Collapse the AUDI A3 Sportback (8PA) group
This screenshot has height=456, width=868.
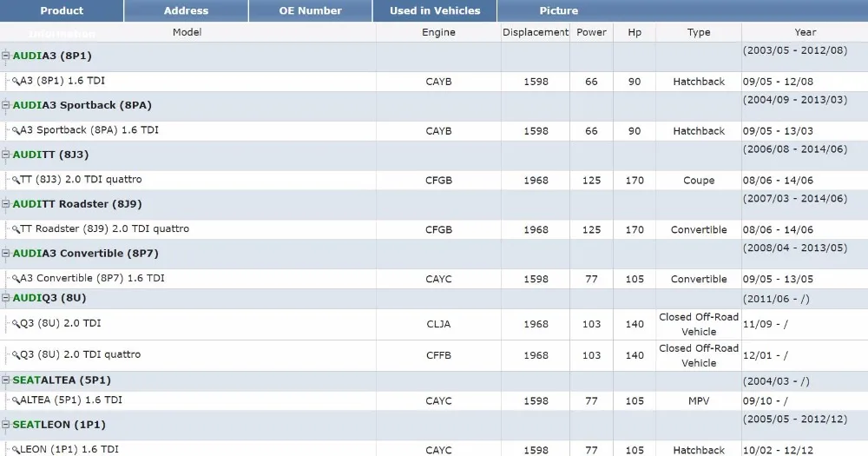click(5, 105)
